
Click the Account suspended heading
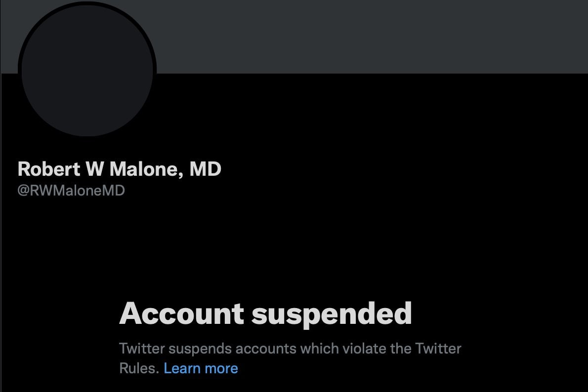[x=265, y=314]
